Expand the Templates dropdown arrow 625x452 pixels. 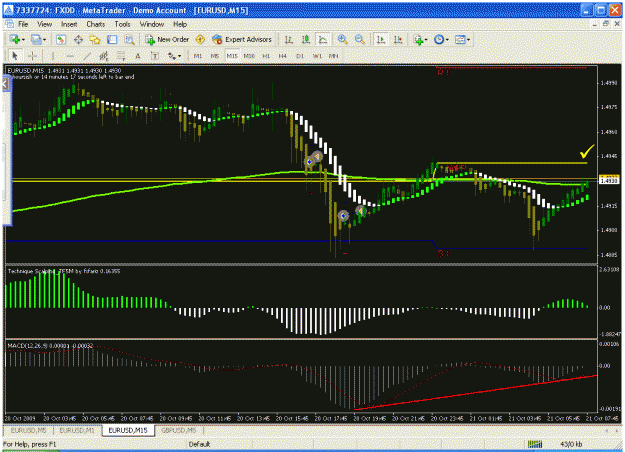468,39
